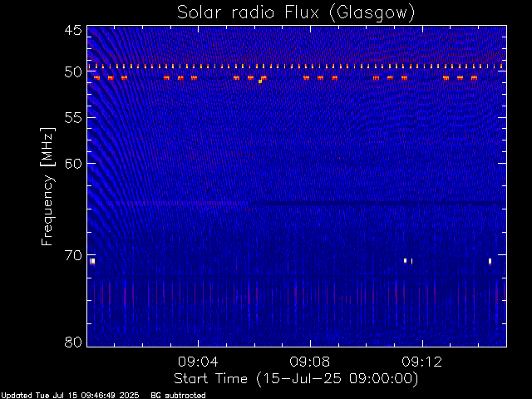The image size is (532, 399).
Task: Click the 45 frequency tick label
Action: click(x=73, y=30)
